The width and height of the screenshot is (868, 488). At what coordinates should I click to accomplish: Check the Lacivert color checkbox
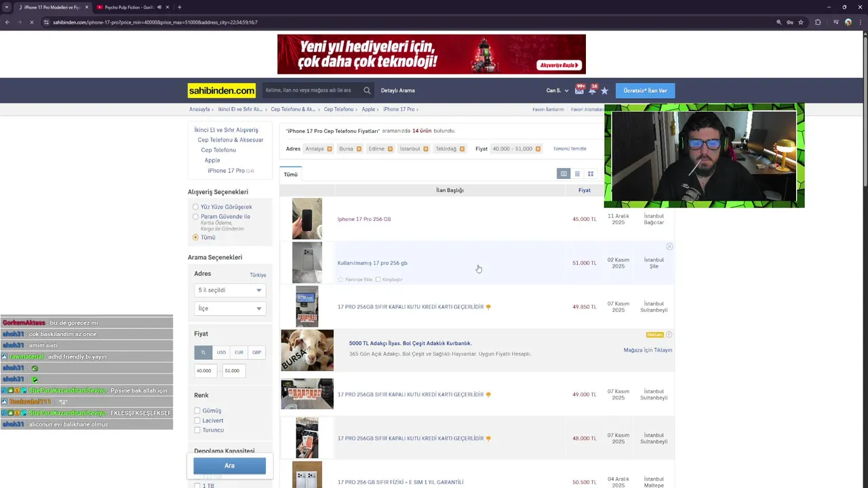coord(197,420)
